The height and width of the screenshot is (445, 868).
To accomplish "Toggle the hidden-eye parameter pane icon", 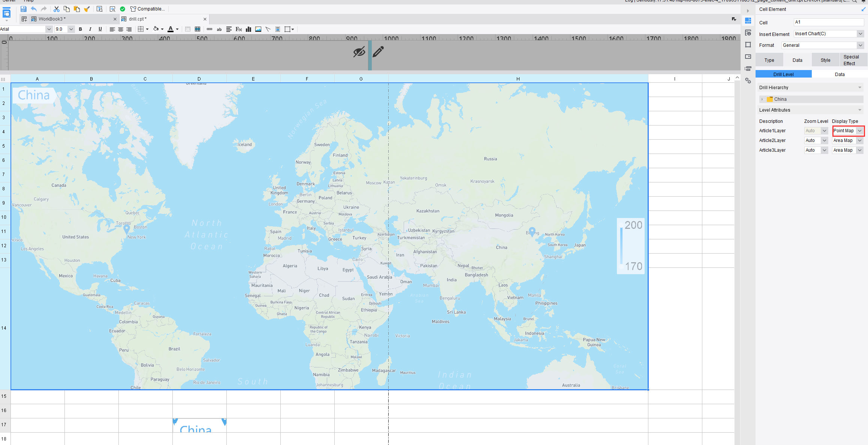I will point(359,52).
